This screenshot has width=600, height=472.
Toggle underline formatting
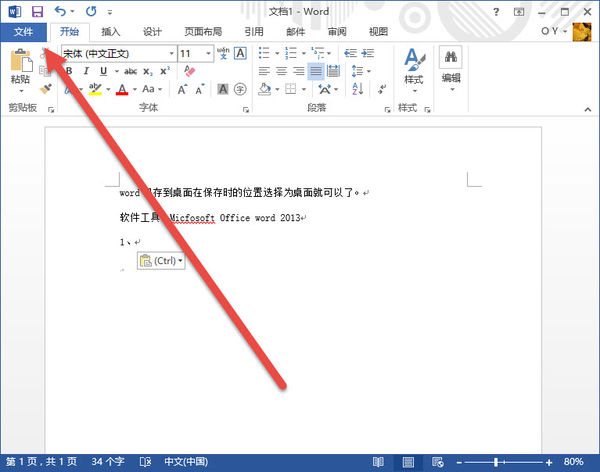(x=103, y=71)
